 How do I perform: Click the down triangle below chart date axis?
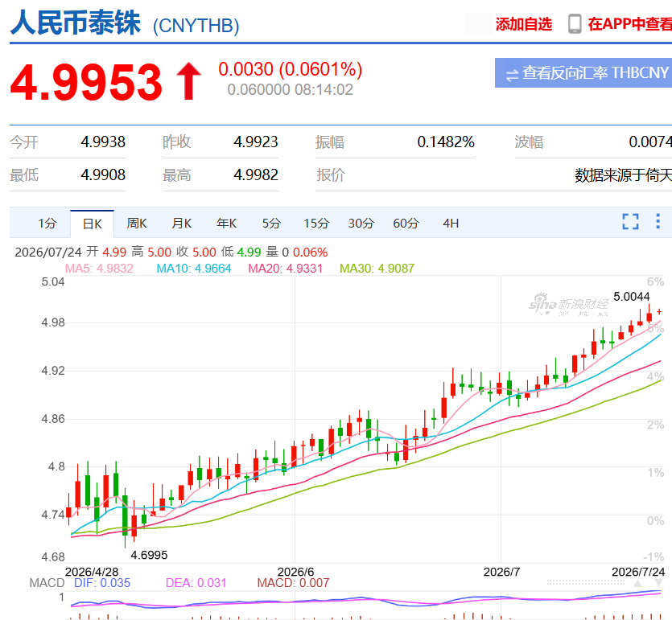tap(659, 584)
